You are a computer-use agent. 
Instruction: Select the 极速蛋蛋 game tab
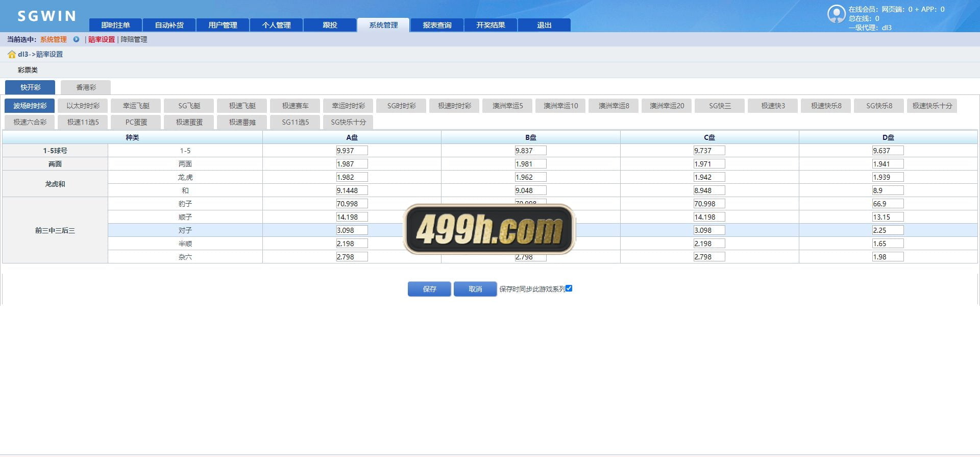(189, 122)
